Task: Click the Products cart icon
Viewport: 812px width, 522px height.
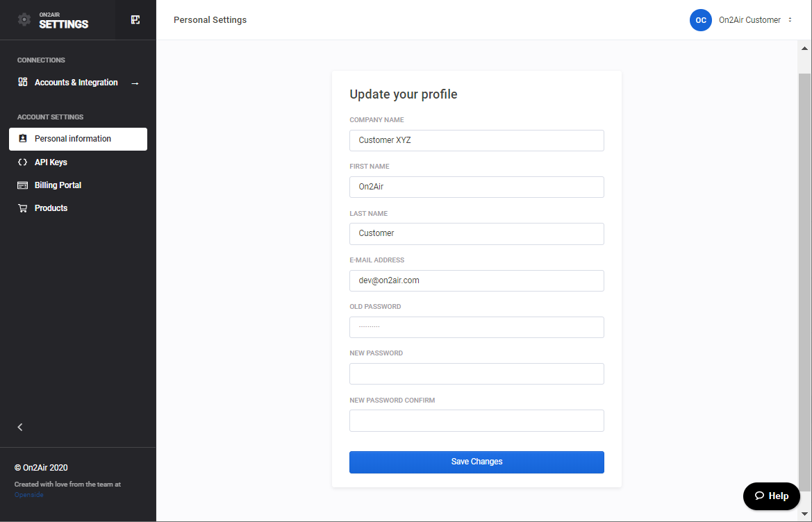Action: point(23,208)
